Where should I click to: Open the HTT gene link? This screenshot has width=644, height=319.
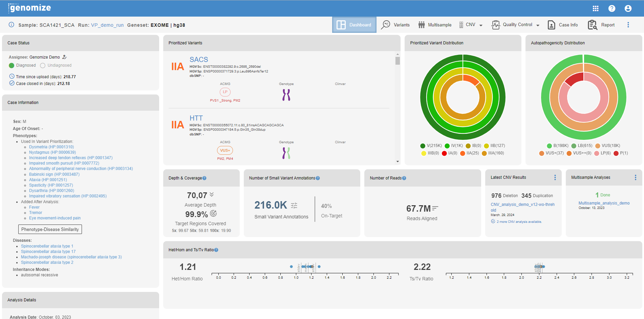pos(196,118)
